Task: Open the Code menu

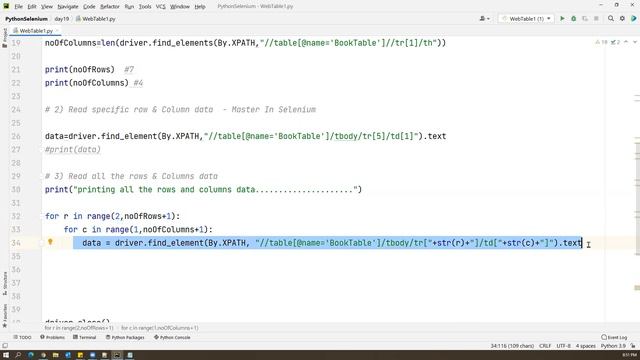Action: [x=89, y=7]
